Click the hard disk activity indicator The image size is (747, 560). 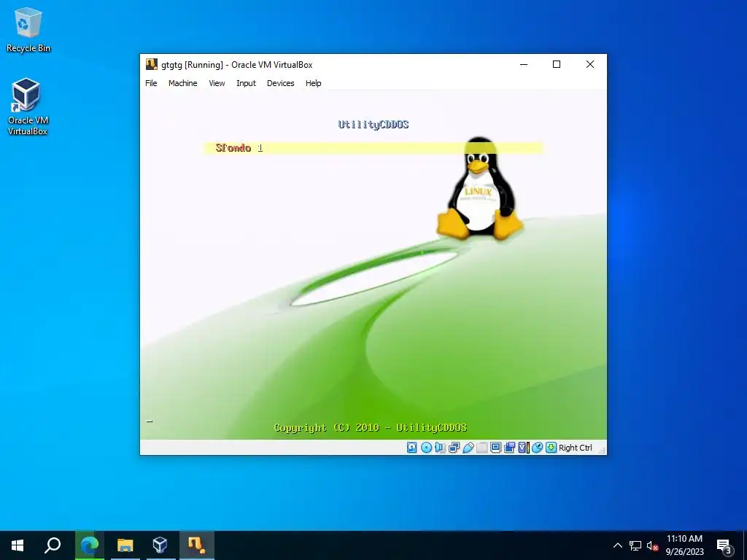(412, 448)
